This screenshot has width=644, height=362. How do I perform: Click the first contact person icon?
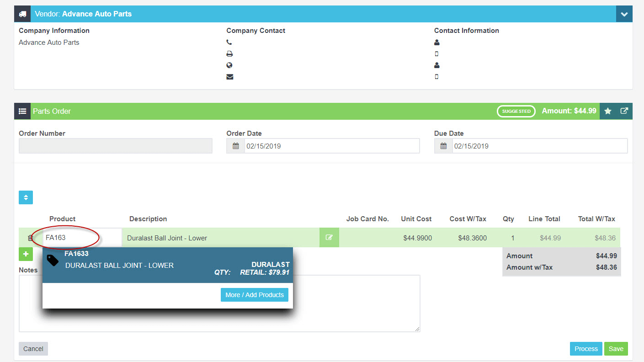(436, 43)
